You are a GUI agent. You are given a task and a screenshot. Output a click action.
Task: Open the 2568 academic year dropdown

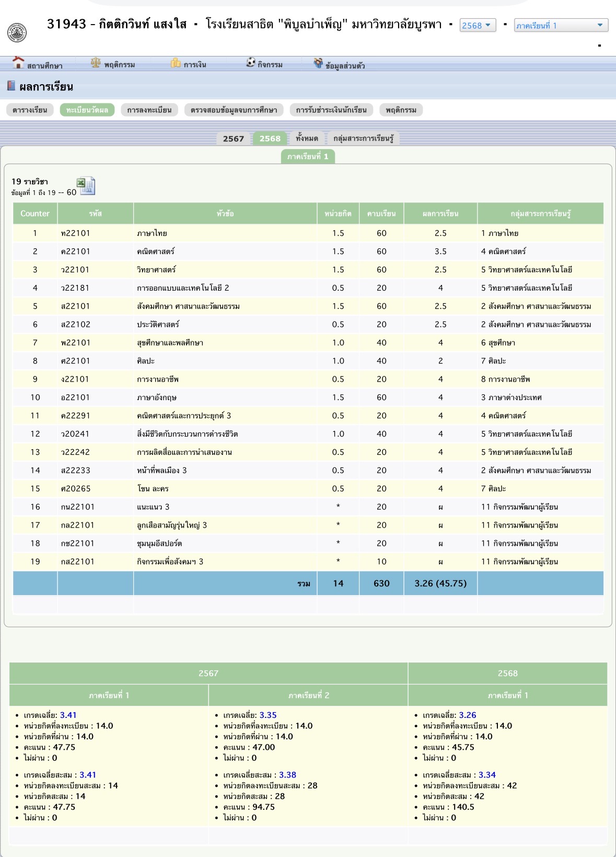point(478,25)
